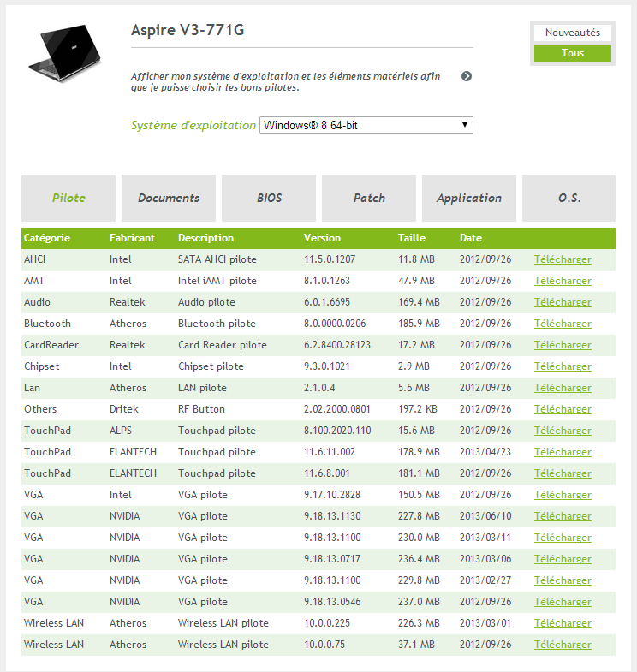Click the Date column header
The image size is (637, 672).
point(471,238)
